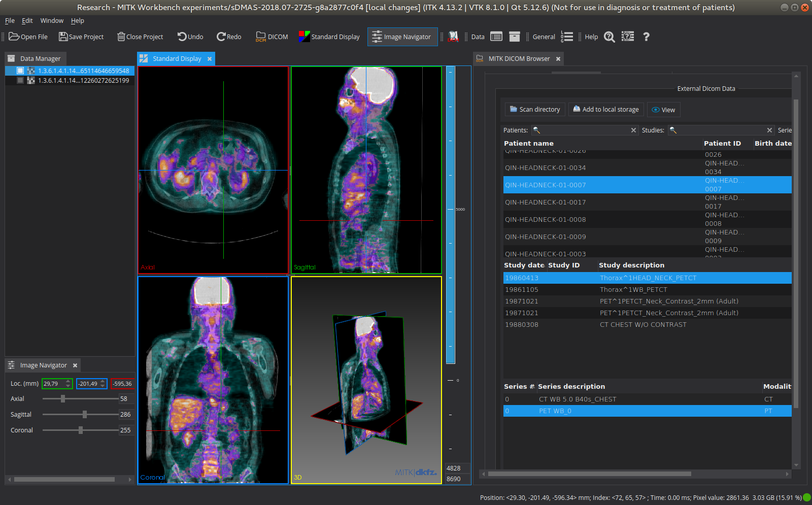The image size is (812, 505).
Task: Click the Scan directory button
Action: 534,109
